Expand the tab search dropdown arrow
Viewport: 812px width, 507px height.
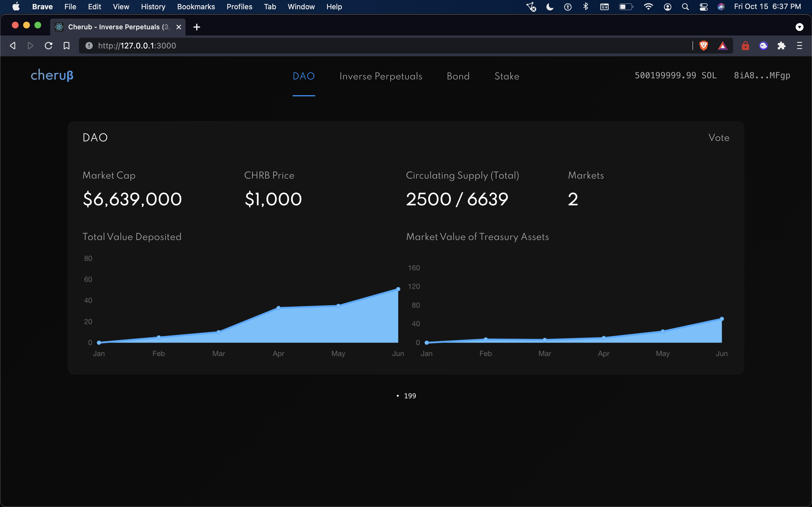pyautogui.click(x=799, y=27)
